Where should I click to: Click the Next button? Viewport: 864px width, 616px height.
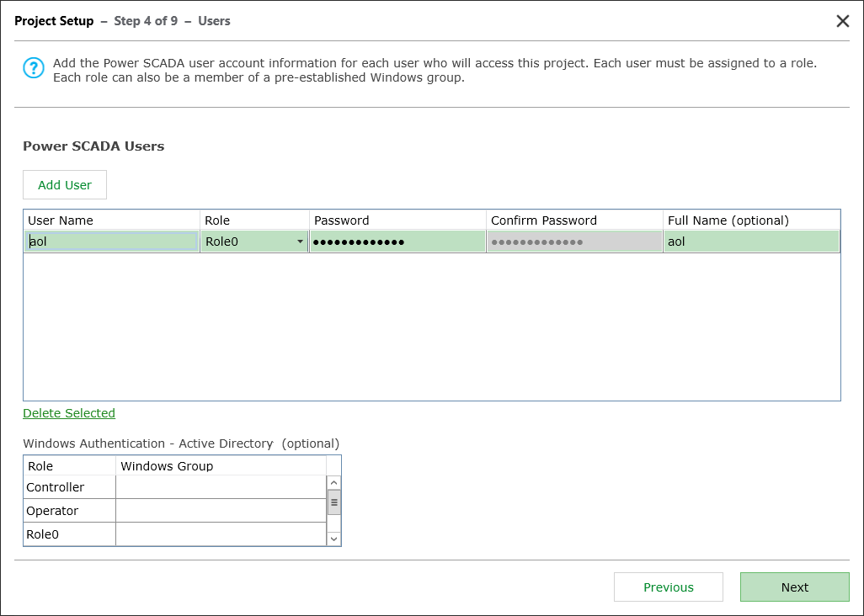[x=794, y=587]
